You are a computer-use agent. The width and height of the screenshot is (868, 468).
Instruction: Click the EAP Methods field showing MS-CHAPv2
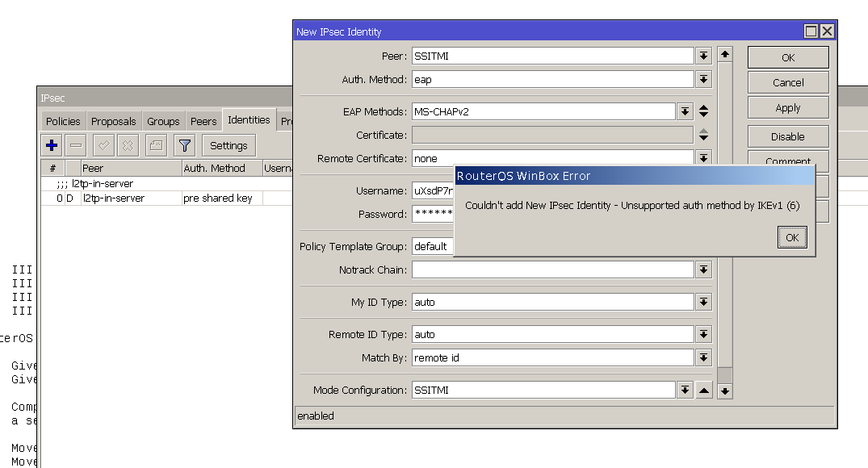coord(543,111)
